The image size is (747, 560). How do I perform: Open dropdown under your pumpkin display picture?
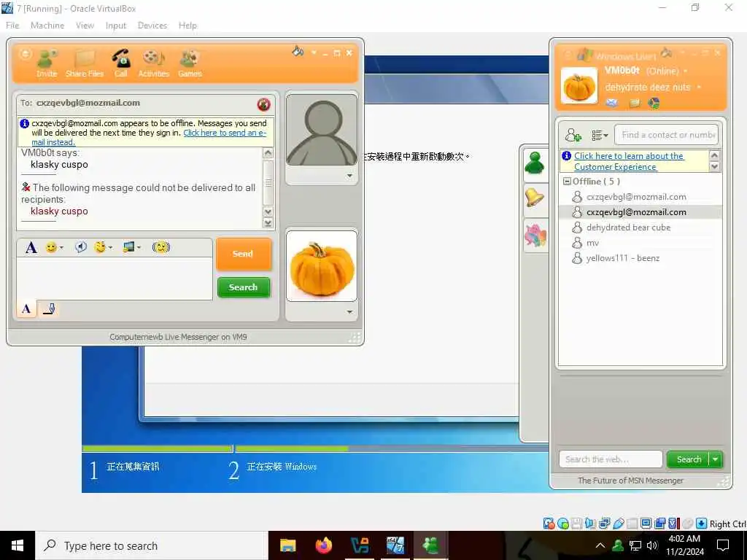(x=349, y=312)
